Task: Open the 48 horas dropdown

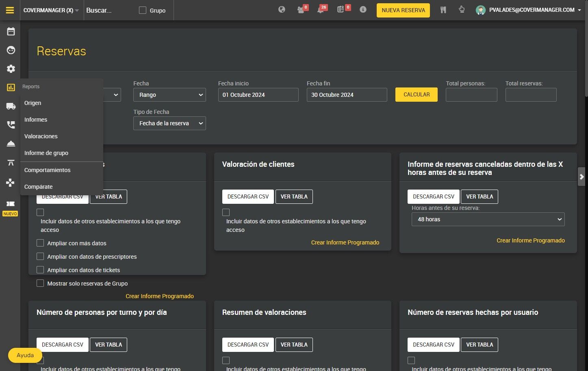Action: 488,219
